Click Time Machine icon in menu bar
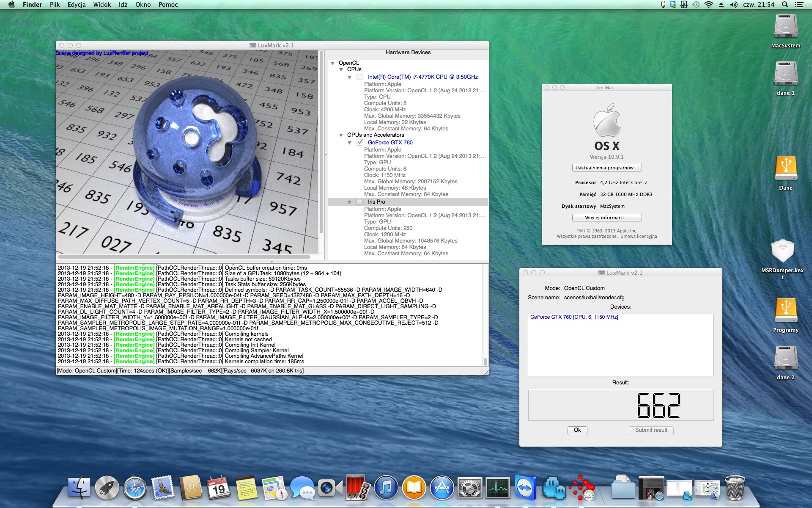This screenshot has width=812, height=508. point(696,5)
